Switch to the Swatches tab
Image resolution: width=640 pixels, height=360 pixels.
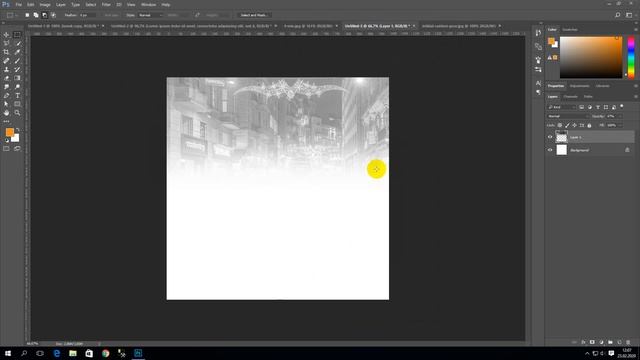click(570, 29)
